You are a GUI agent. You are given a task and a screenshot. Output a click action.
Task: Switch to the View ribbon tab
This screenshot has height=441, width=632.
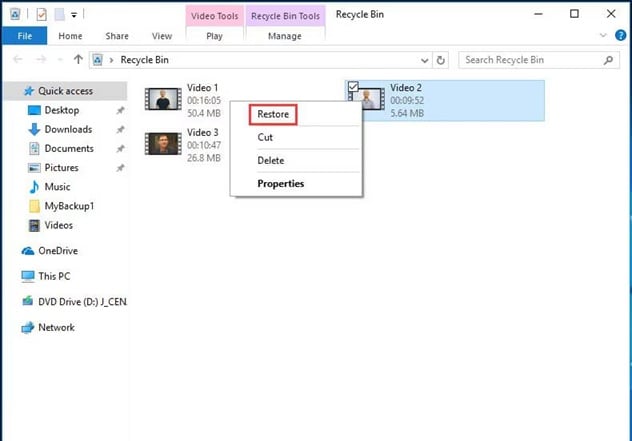coord(162,36)
